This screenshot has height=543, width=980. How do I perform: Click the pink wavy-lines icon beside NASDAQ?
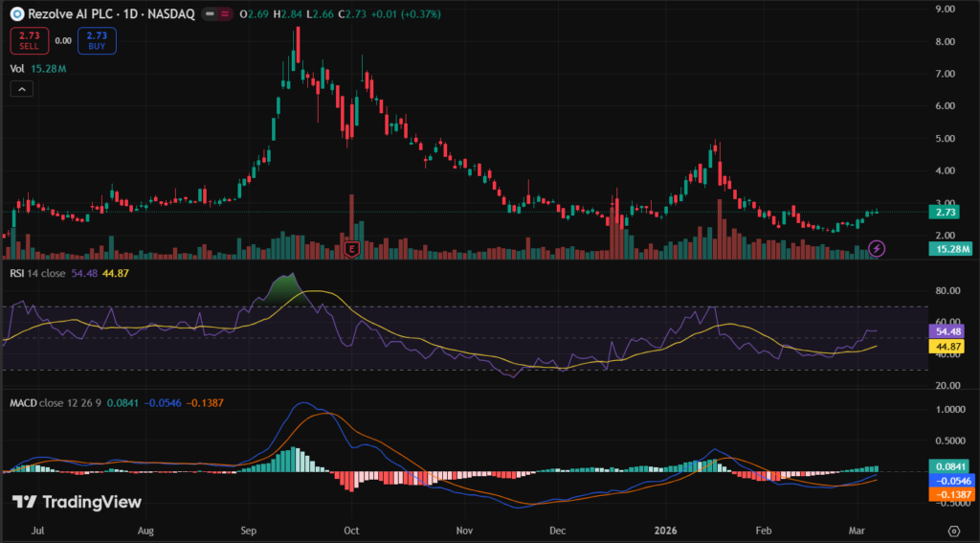click(225, 14)
